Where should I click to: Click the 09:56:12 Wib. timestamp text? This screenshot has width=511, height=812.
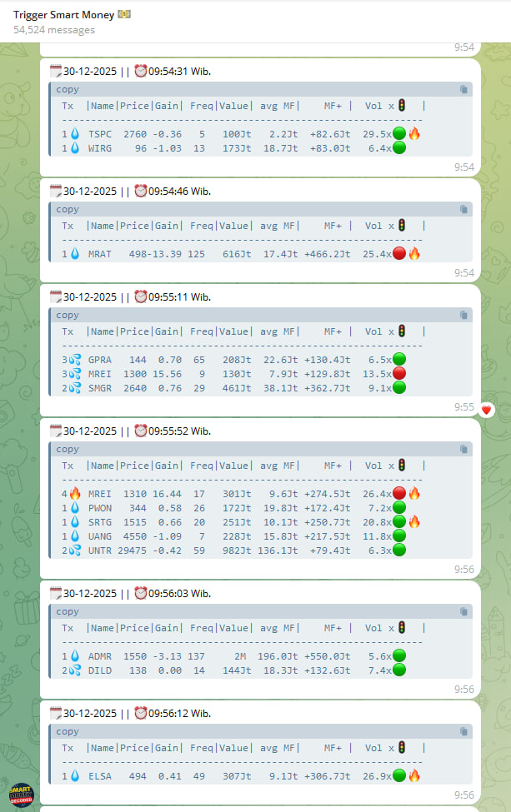(180, 713)
